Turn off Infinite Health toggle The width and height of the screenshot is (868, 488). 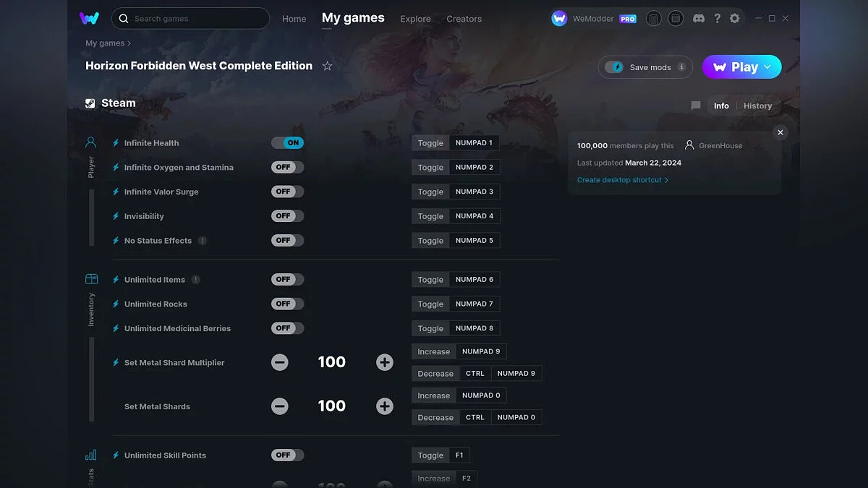[x=288, y=143]
